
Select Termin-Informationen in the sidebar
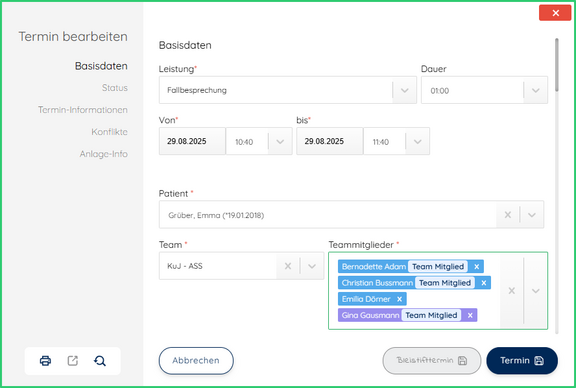83,110
